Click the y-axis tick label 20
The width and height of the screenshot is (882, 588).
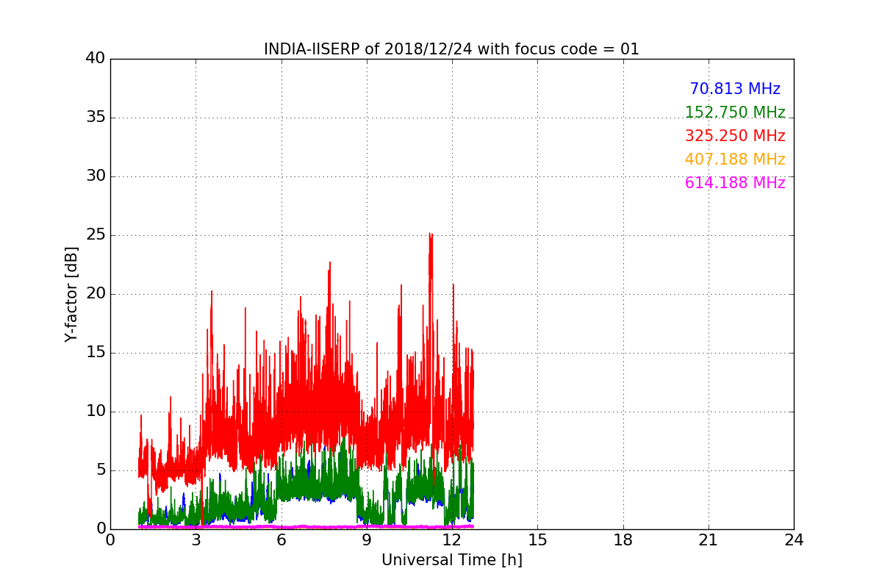95,294
